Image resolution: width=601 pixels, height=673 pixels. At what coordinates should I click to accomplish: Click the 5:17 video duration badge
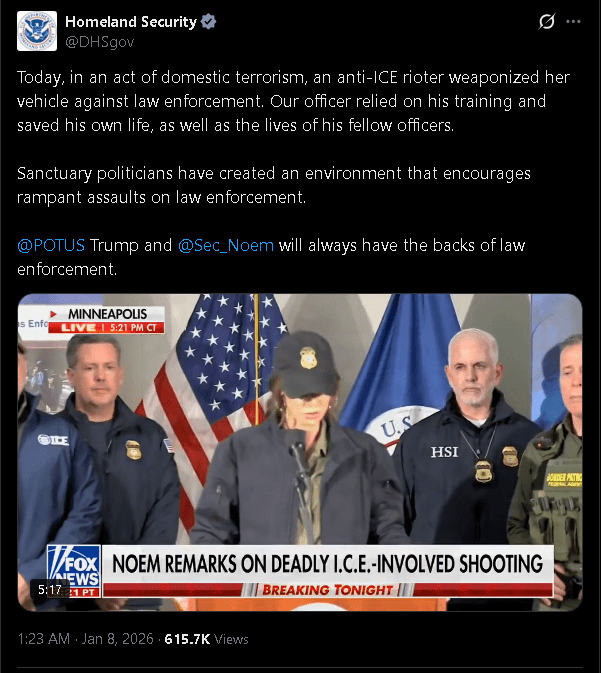coord(50,590)
